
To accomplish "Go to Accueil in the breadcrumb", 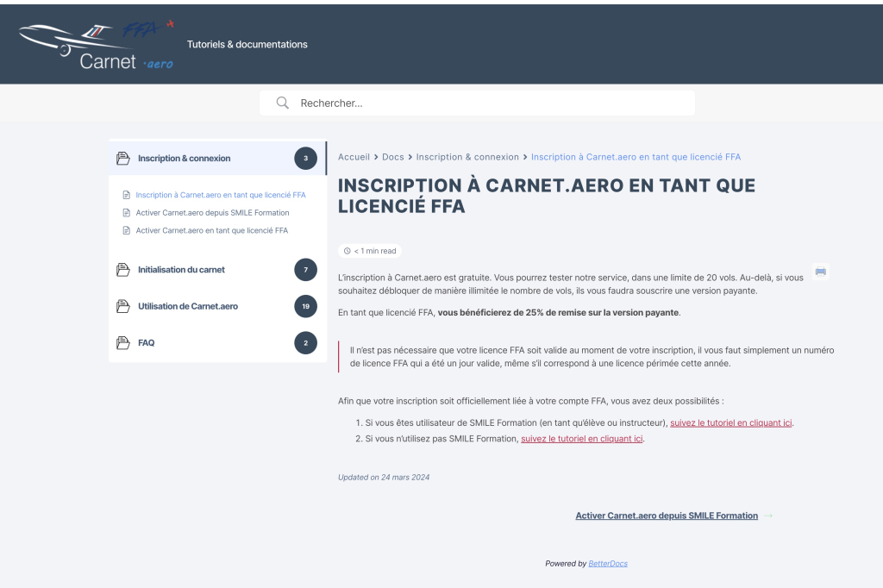I will point(354,157).
